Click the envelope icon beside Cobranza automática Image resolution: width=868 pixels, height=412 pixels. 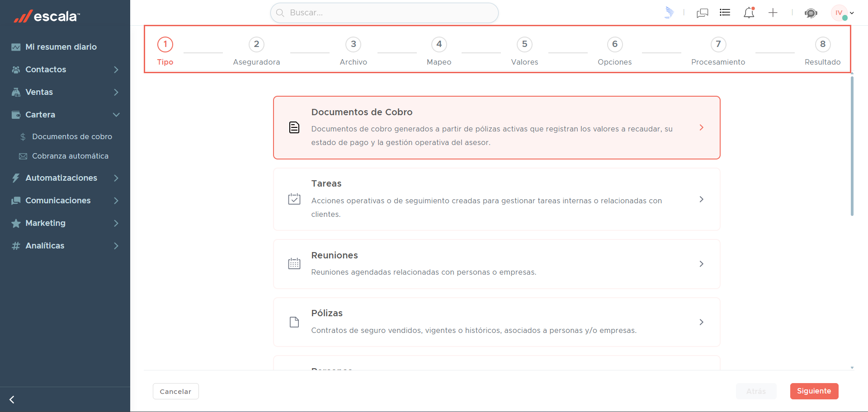tap(23, 156)
